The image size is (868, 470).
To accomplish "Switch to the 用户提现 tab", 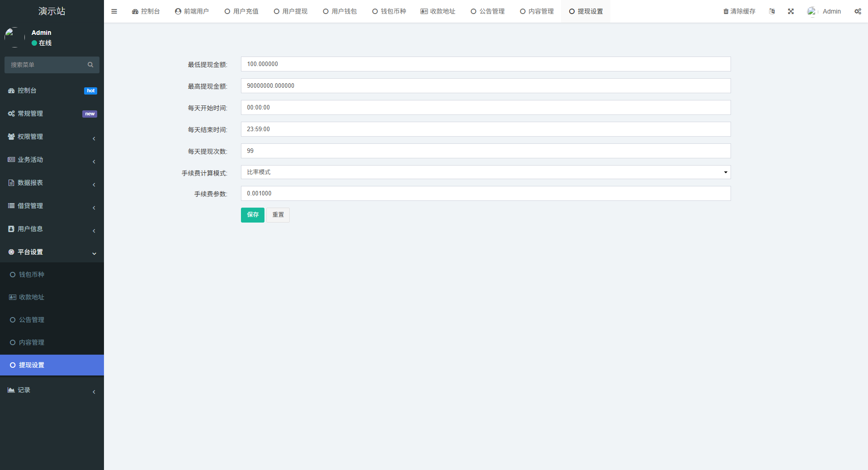I will point(290,11).
